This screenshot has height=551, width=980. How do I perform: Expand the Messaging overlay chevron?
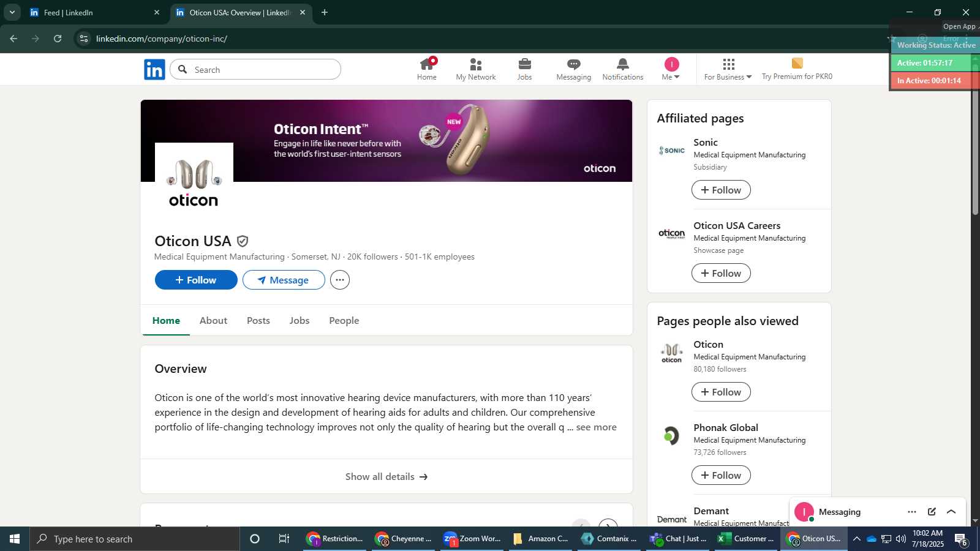pyautogui.click(x=951, y=512)
